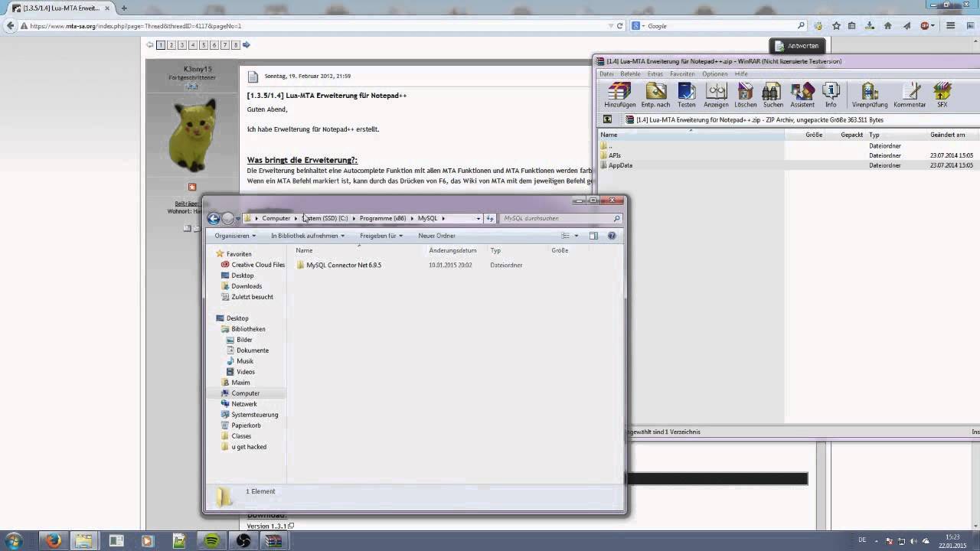Click Antworten button on forum page

[797, 46]
